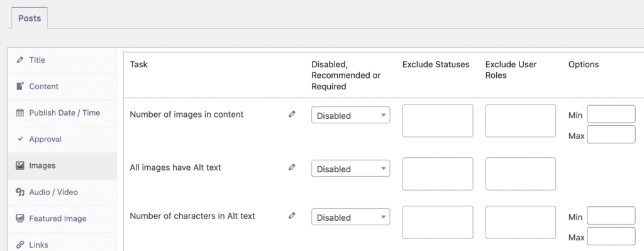Click the 'Exclude Statuses' column header
The width and height of the screenshot is (644, 251).
coord(436,64)
